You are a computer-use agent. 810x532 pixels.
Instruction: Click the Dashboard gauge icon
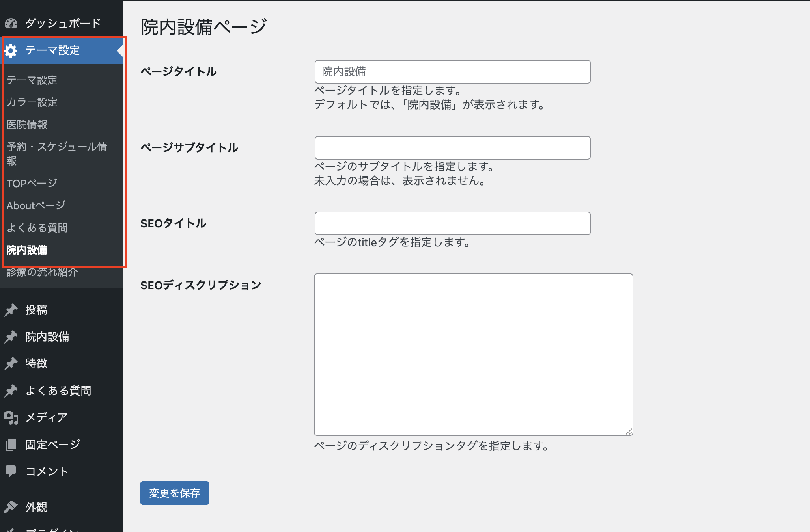pos(11,24)
